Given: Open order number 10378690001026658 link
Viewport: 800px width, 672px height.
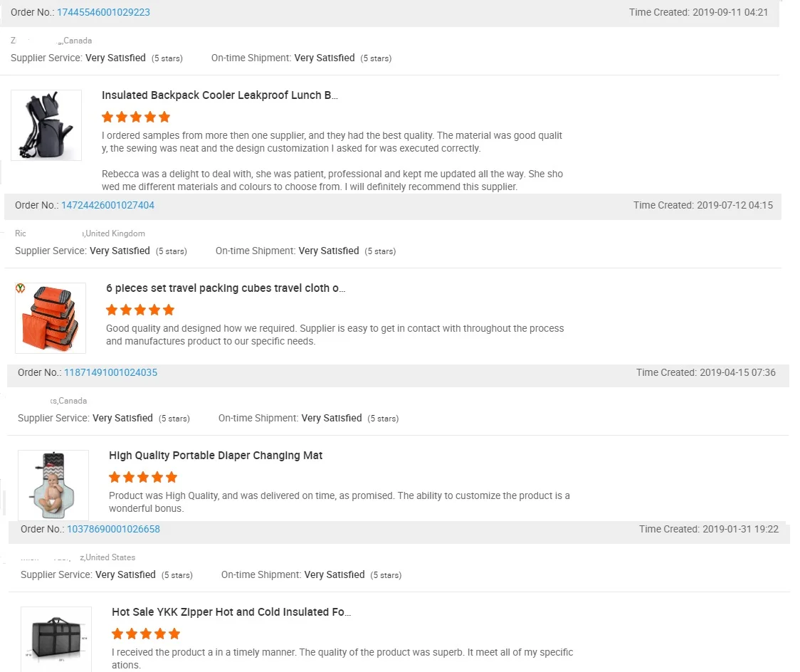Looking at the screenshot, I should [113, 529].
